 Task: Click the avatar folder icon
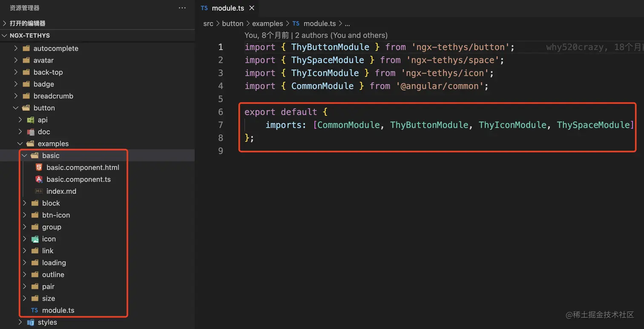(x=26, y=60)
